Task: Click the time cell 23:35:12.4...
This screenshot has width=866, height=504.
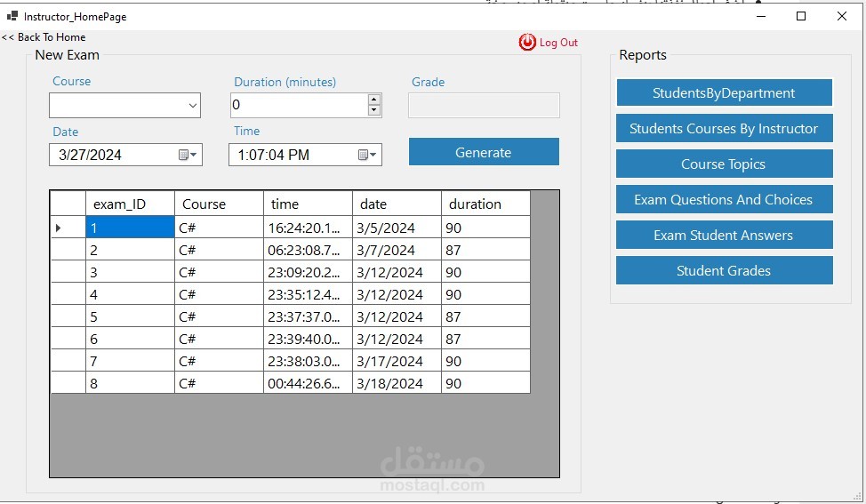Action: (x=309, y=293)
